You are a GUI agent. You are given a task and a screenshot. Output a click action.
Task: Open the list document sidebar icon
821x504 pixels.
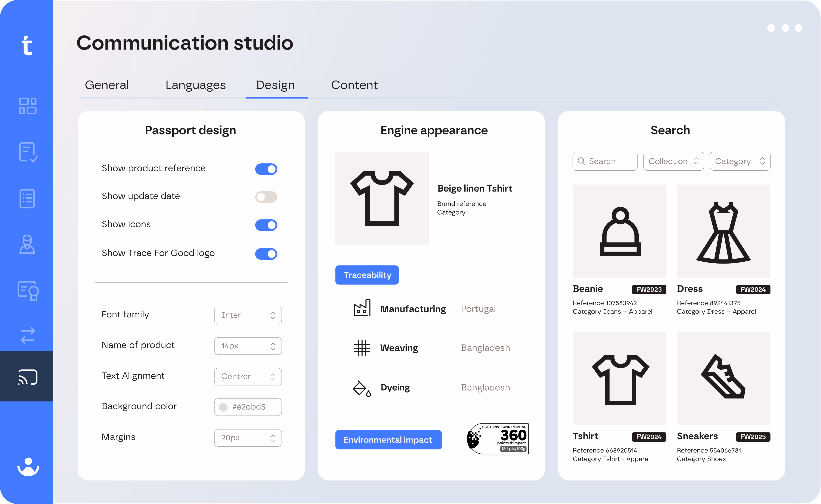pyautogui.click(x=27, y=199)
